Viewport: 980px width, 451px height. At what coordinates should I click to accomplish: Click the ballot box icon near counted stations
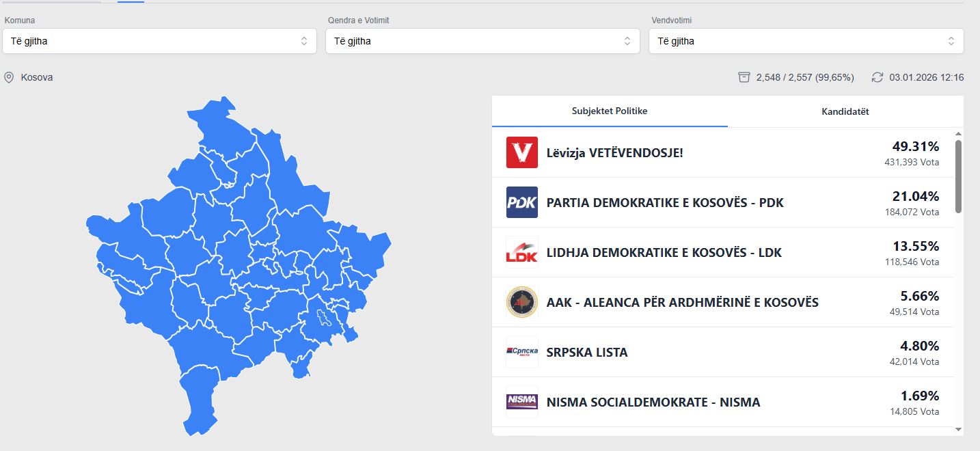point(744,77)
